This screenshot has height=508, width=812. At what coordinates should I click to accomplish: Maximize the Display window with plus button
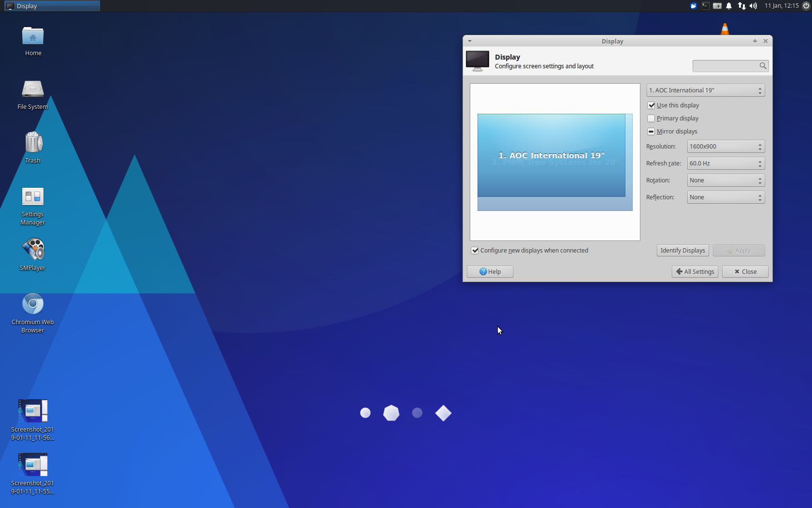click(x=755, y=41)
